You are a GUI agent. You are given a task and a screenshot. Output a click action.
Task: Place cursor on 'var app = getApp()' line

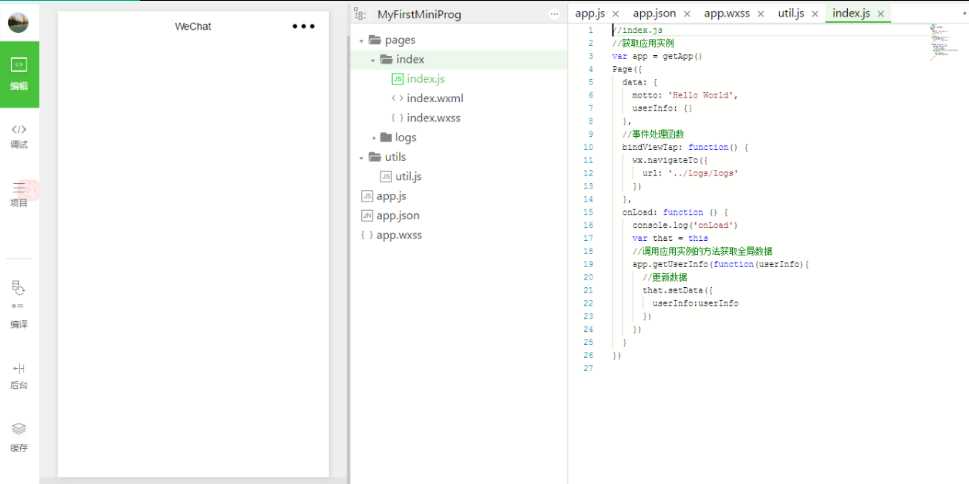657,56
